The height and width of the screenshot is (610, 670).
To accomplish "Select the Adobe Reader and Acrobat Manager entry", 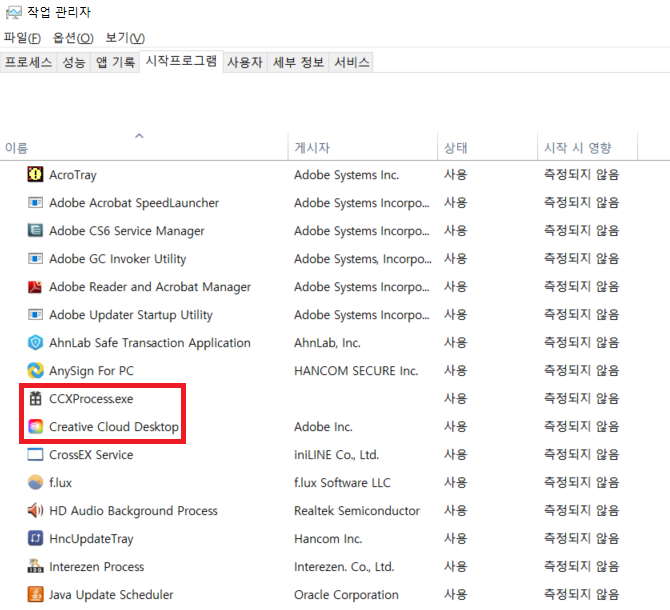I will point(150,287).
